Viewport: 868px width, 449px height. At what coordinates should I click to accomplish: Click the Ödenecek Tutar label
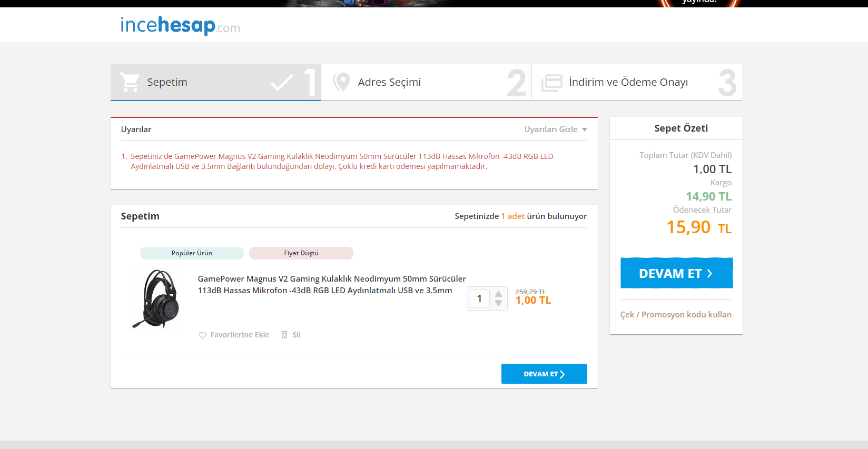point(702,210)
